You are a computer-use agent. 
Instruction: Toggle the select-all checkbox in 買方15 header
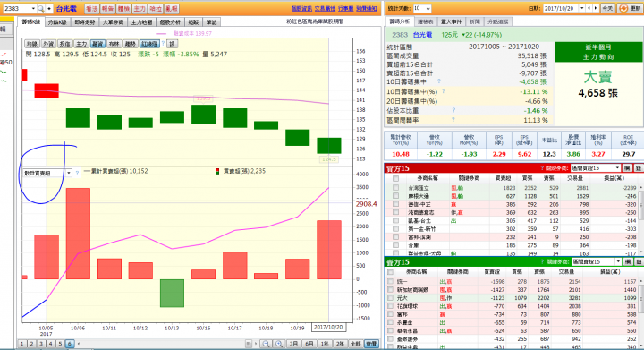coord(395,179)
